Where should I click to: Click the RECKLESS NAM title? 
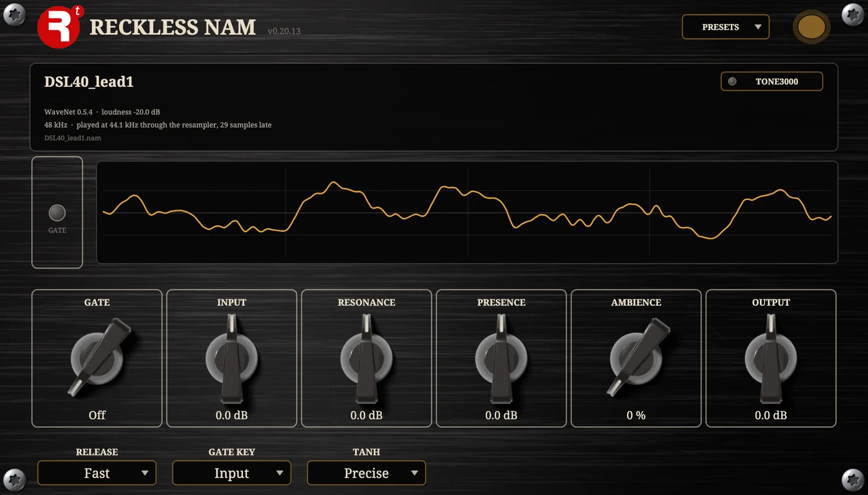pos(172,27)
